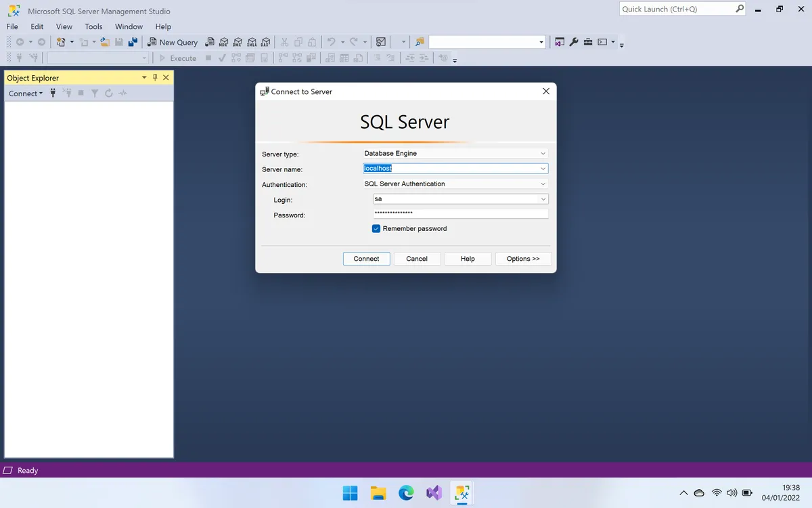This screenshot has height=508, width=812.
Task: Click Connect Object Explorer plug icon
Action: (x=53, y=93)
